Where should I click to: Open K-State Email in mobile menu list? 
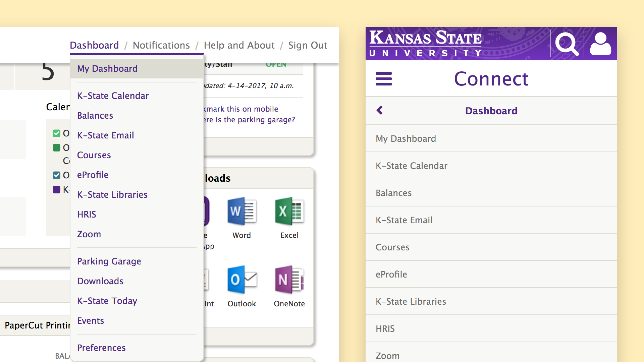(x=491, y=220)
